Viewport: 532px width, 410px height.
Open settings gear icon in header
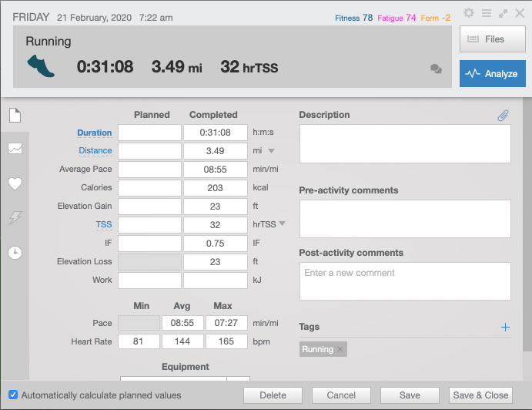click(469, 13)
